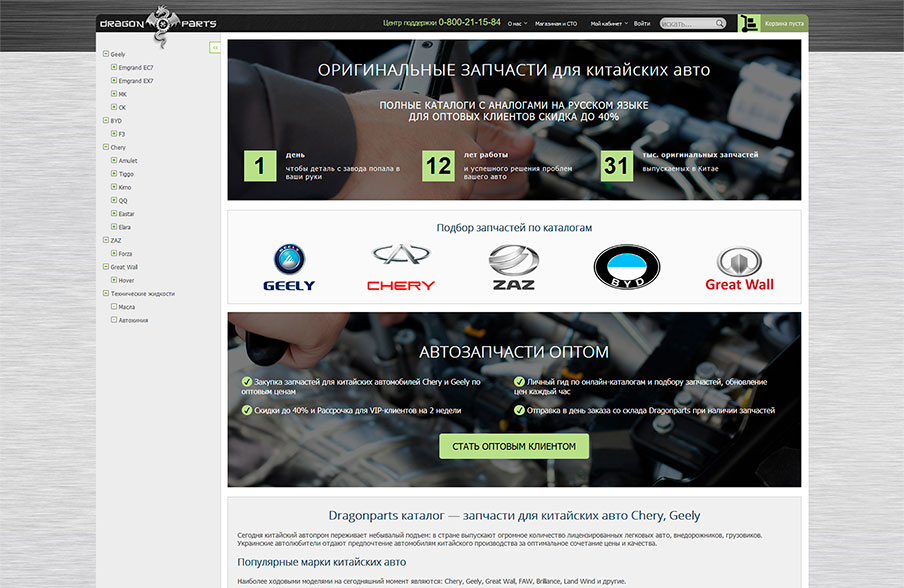Open the Tiggo model under Chery
Viewport: 904px width, 588px height.
[x=126, y=174]
